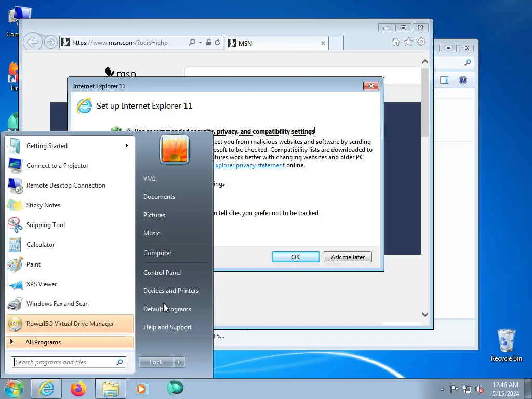532x399 pixels.
Task: Open Pictures from Start menu
Action: click(154, 215)
